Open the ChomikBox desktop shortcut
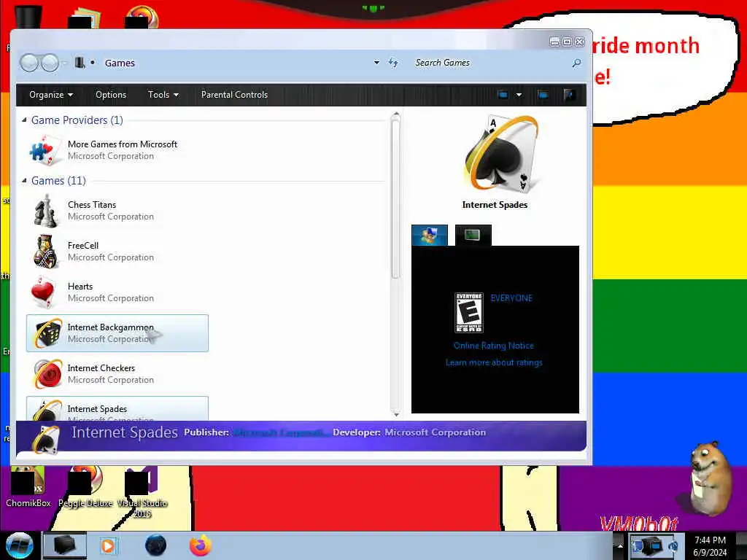The height and width of the screenshot is (560, 747). pyautogui.click(x=28, y=487)
